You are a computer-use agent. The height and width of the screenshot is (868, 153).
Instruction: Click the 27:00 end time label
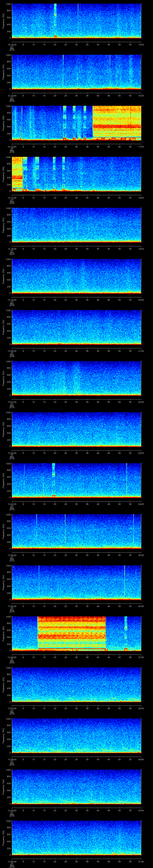(x=141, y=657)
